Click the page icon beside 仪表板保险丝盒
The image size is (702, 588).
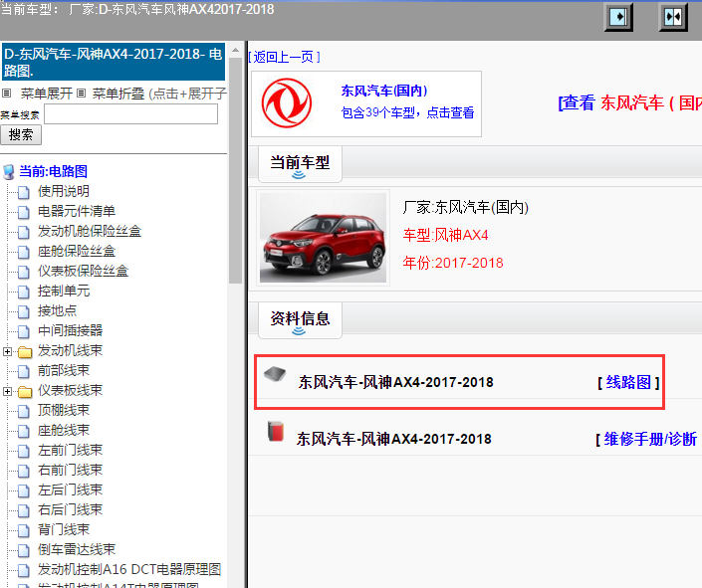tap(24, 272)
